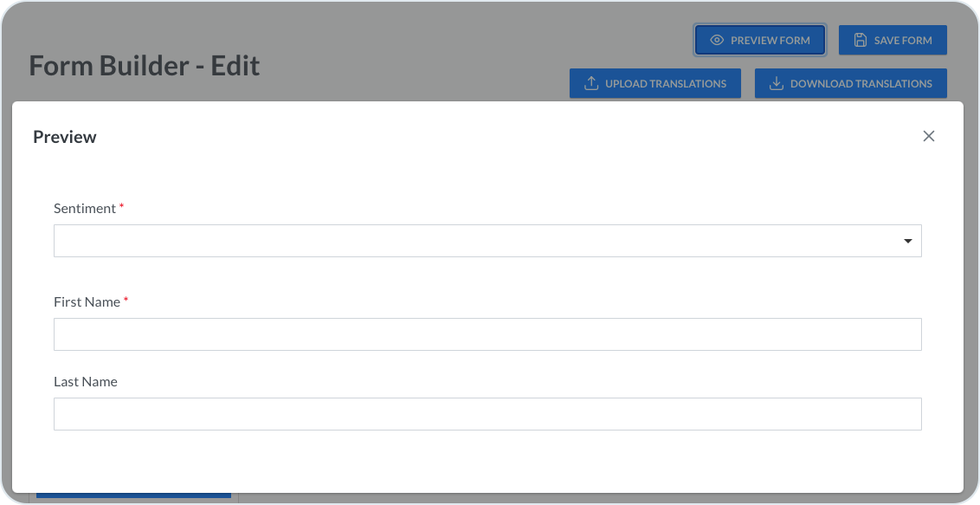Click the floppy disk icon on Save Form
This screenshot has width=980, height=505.
pos(860,40)
